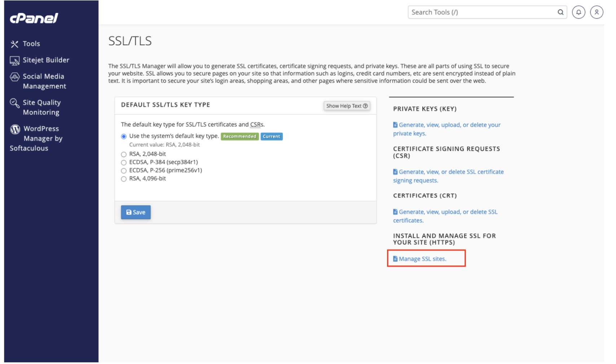
Task: Open SSL certificate signing requests link
Action: pos(448,176)
